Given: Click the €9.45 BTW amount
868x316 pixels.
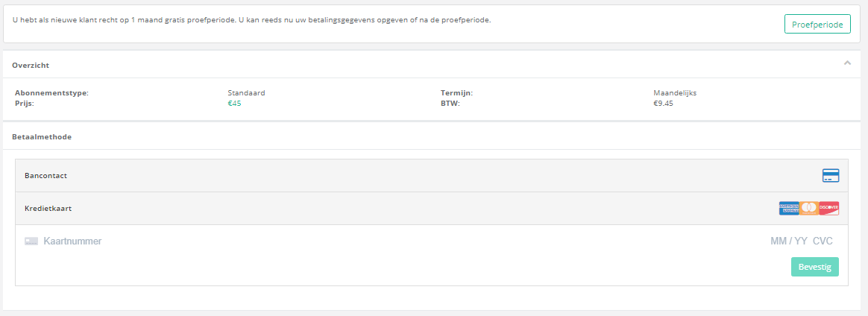Looking at the screenshot, I should click(x=663, y=104).
